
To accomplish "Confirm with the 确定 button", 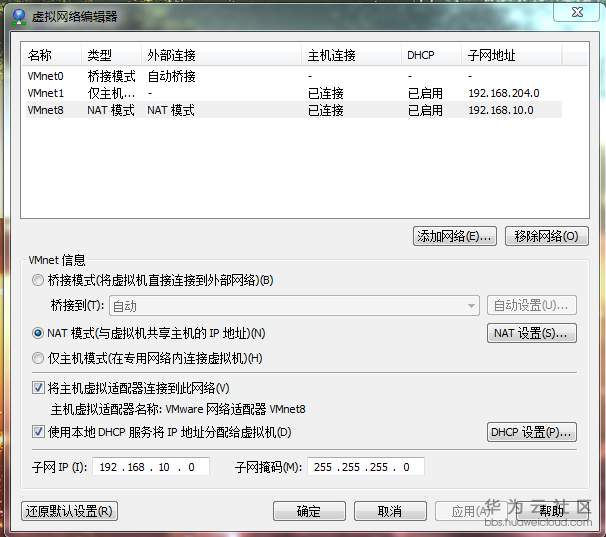I will (x=309, y=511).
